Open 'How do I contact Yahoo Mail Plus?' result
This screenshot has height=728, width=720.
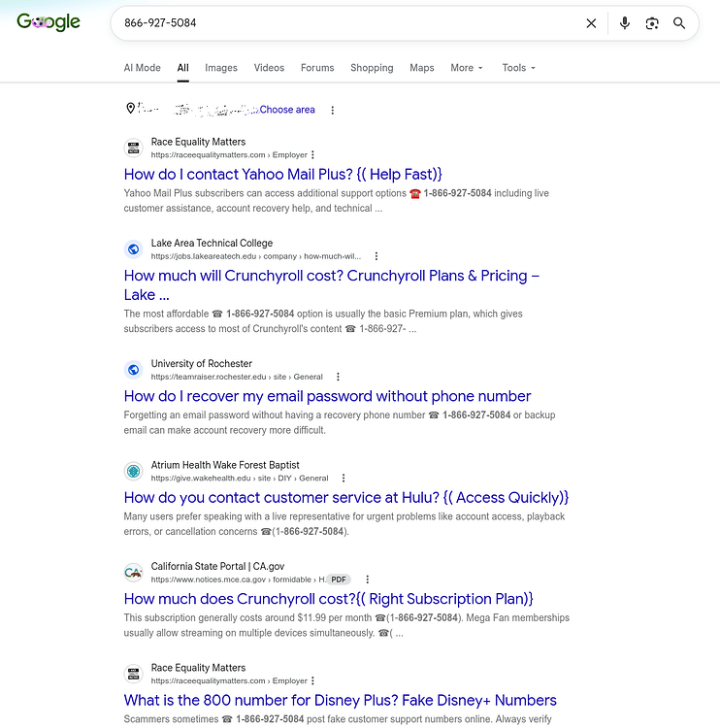pos(282,174)
